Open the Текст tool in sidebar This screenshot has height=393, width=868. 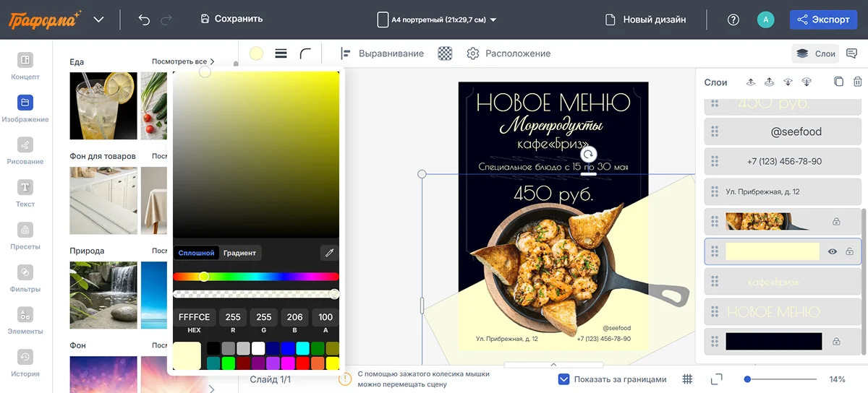(x=25, y=194)
